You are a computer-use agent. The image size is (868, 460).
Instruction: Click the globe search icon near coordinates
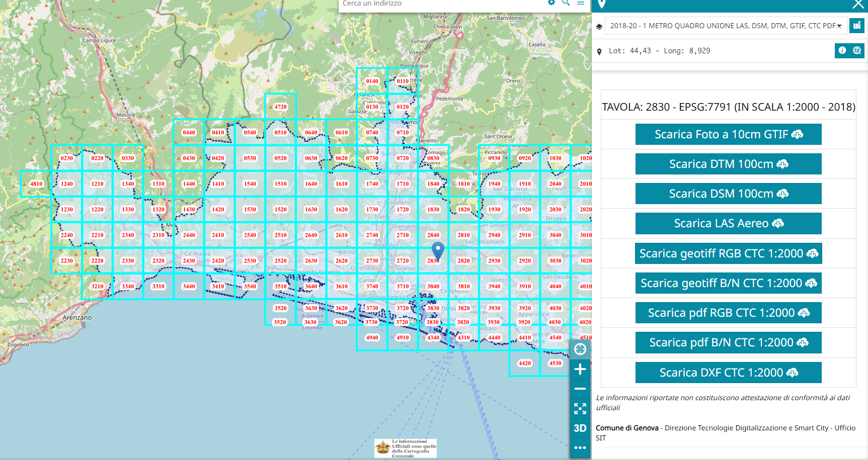coord(857,50)
